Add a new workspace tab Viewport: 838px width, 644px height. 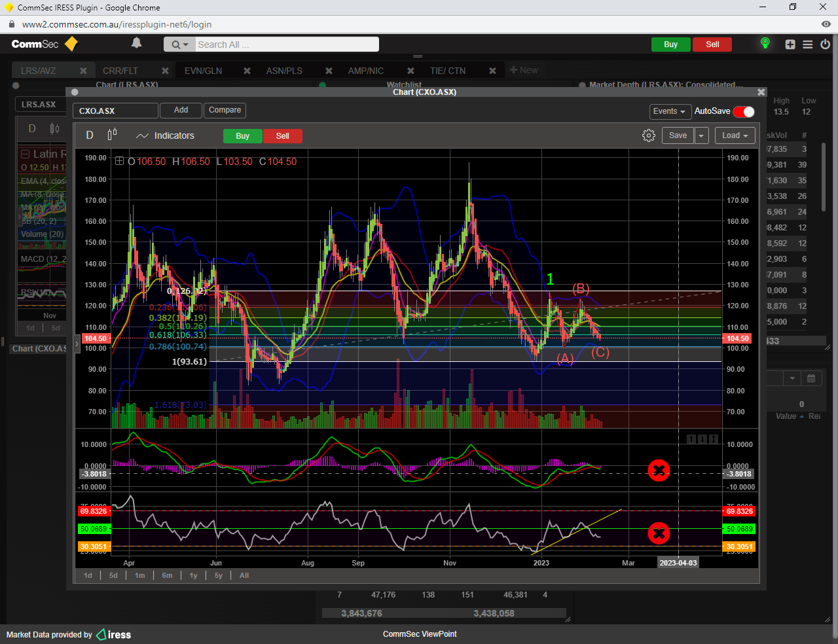coord(524,70)
